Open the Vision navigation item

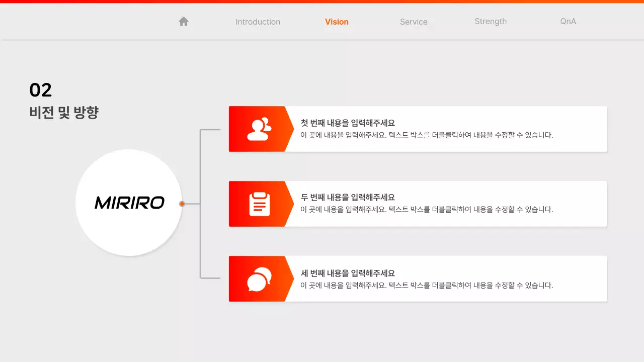point(336,22)
